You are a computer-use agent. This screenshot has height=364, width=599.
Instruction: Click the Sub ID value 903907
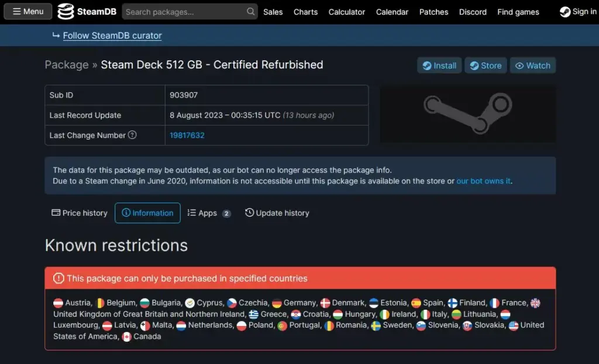tap(184, 95)
